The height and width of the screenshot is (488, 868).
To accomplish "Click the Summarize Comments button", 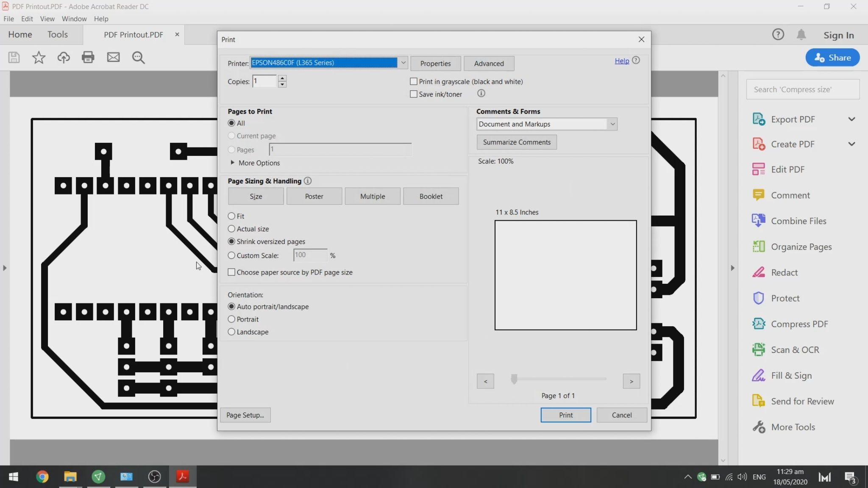I will [x=516, y=142].
